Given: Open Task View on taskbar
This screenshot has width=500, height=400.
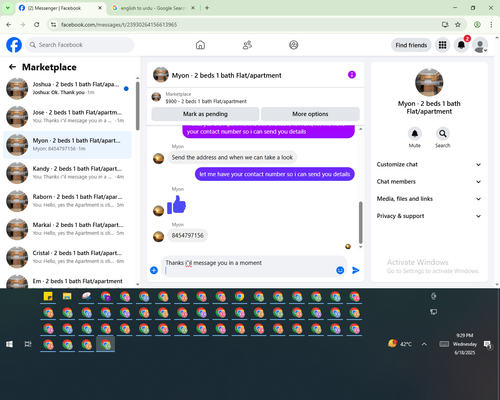Looking at the screenshot, I should [28, 344].
